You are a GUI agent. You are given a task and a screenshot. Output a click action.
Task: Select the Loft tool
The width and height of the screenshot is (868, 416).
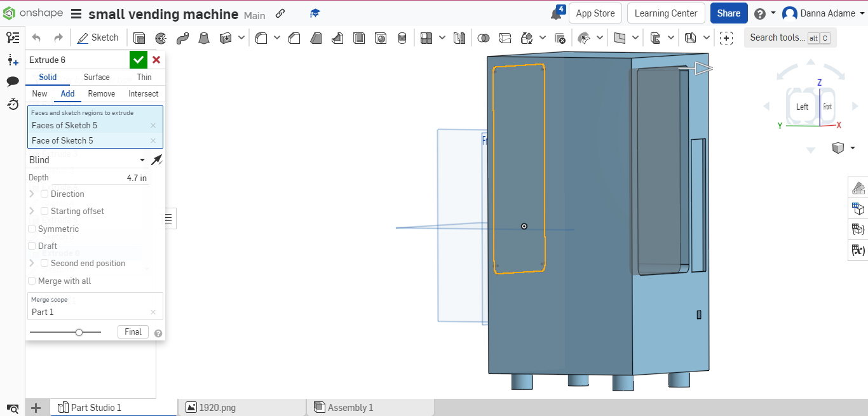point(204,37)
